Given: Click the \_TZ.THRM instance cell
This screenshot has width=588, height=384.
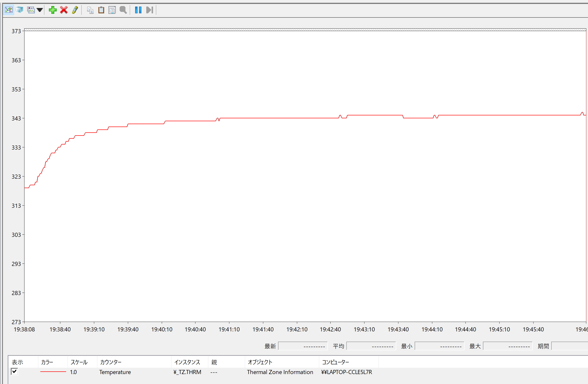Looking at the screenshot, I should click(x=187, y=372).
